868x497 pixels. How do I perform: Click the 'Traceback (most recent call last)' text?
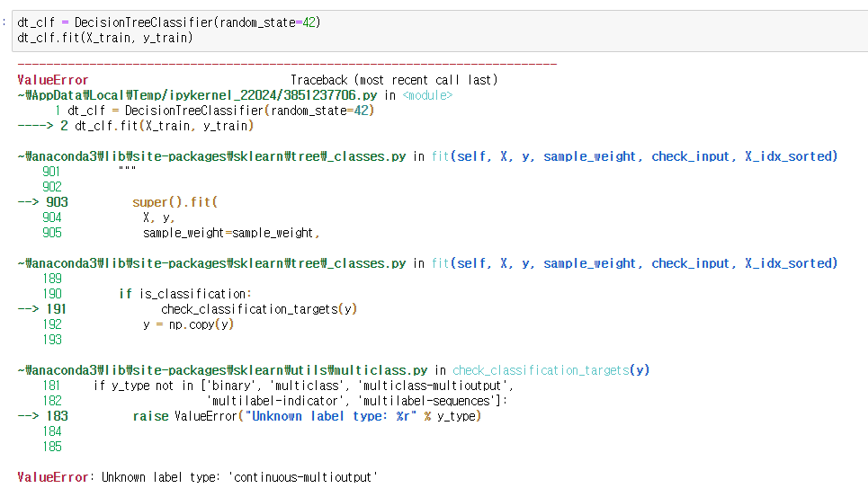coord(394,80)
